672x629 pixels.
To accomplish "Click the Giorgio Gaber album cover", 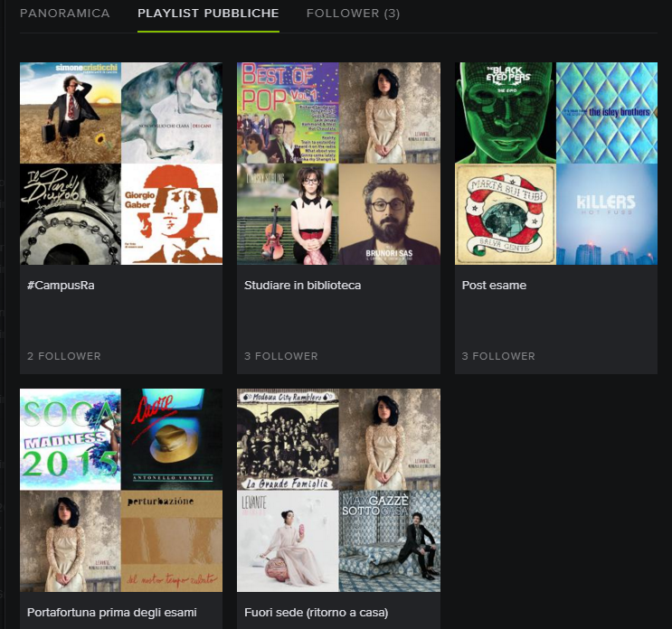I will point(172,214).
